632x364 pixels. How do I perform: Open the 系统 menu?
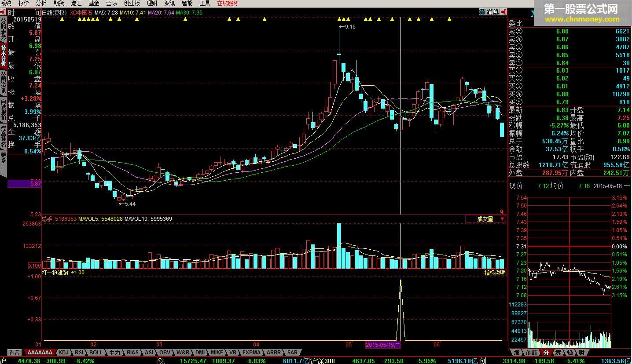6,3
